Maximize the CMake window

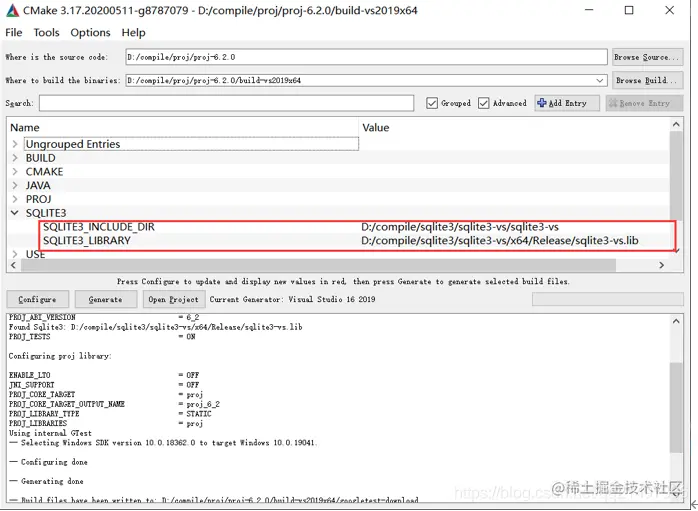[629, 10]
